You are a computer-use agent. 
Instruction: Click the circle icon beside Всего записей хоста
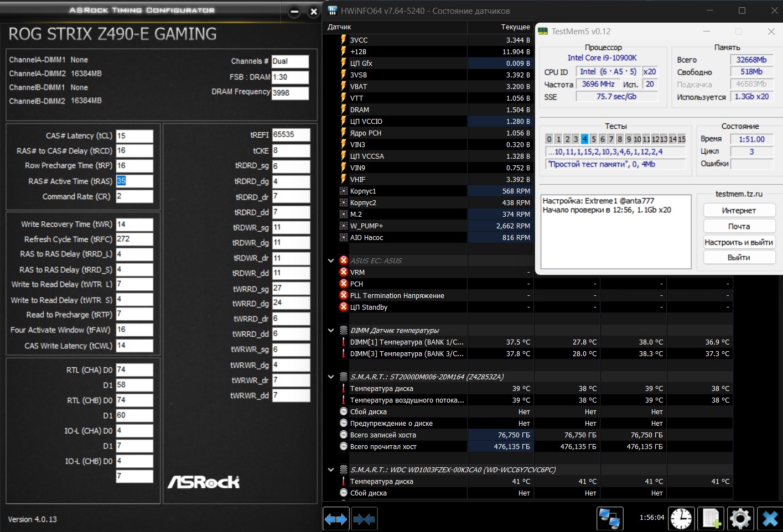coord(344,435)
